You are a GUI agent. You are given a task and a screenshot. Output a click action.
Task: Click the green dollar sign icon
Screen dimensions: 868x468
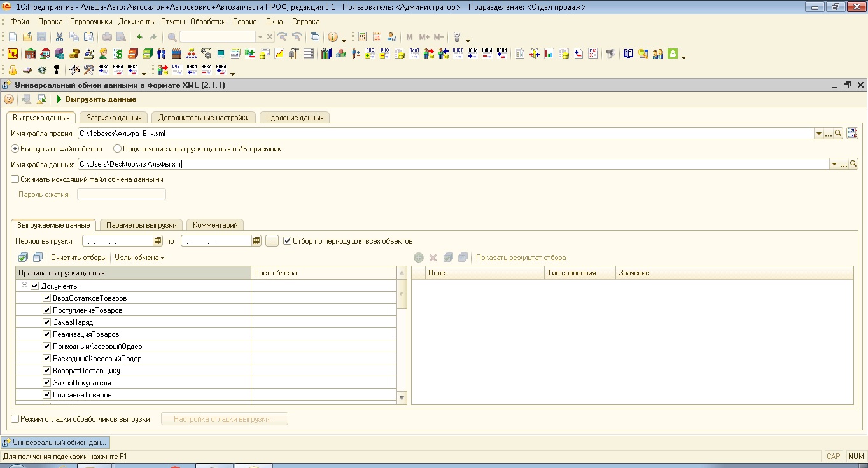(x=118, y=53)
